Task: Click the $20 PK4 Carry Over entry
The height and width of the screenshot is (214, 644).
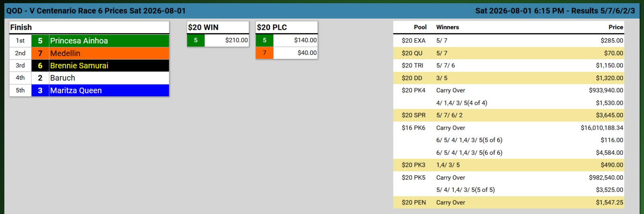Action: pyautogui.click(x=450, y=90)
